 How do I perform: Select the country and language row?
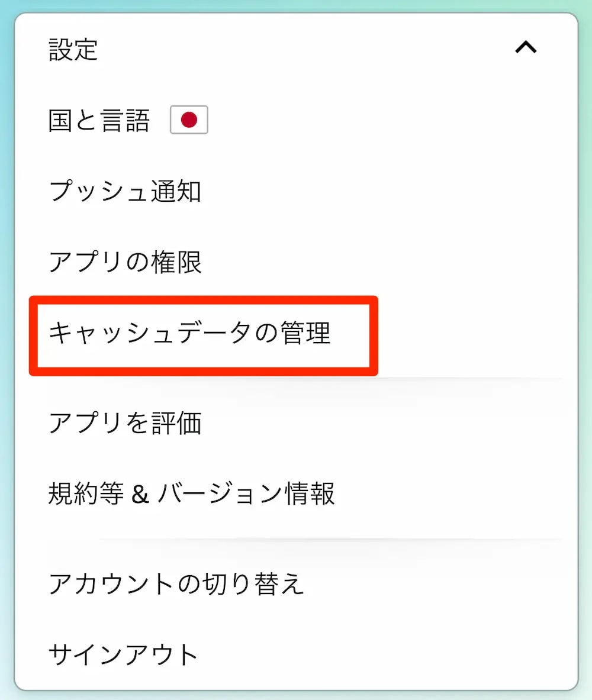[99, 121]
